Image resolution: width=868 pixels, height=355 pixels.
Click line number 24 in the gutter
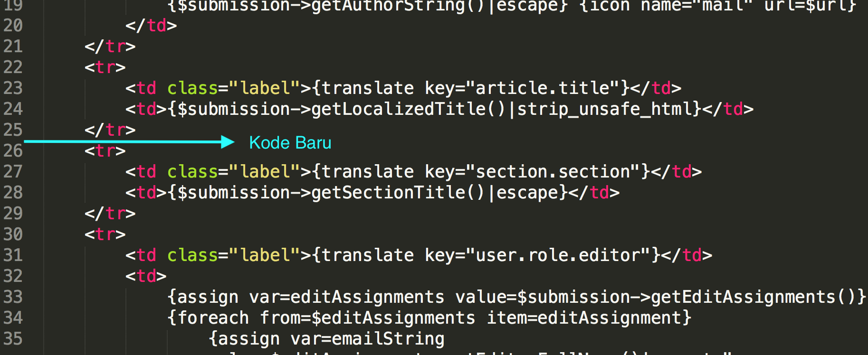tap(13, 109)
